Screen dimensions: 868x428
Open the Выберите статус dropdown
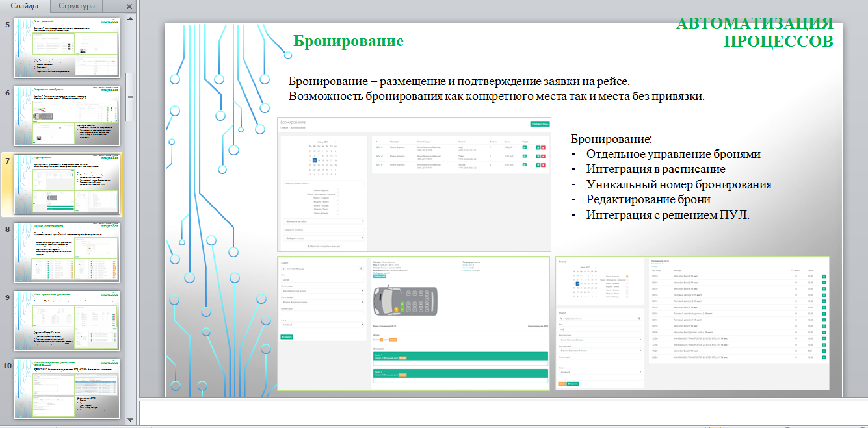(324, 238)
